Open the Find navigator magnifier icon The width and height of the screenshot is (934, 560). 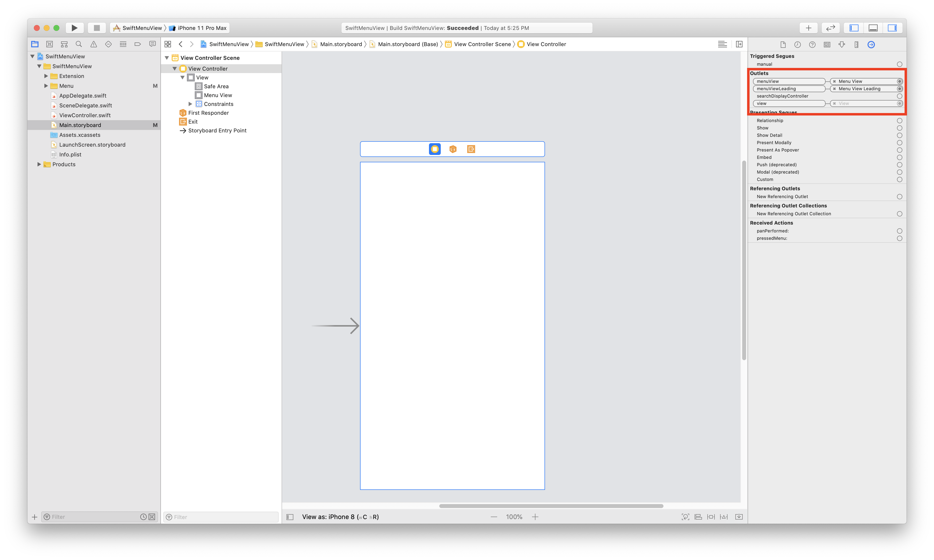click(79, 44)
